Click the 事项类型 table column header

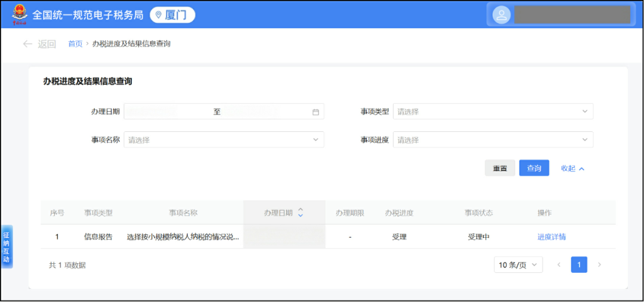[98, 213]
